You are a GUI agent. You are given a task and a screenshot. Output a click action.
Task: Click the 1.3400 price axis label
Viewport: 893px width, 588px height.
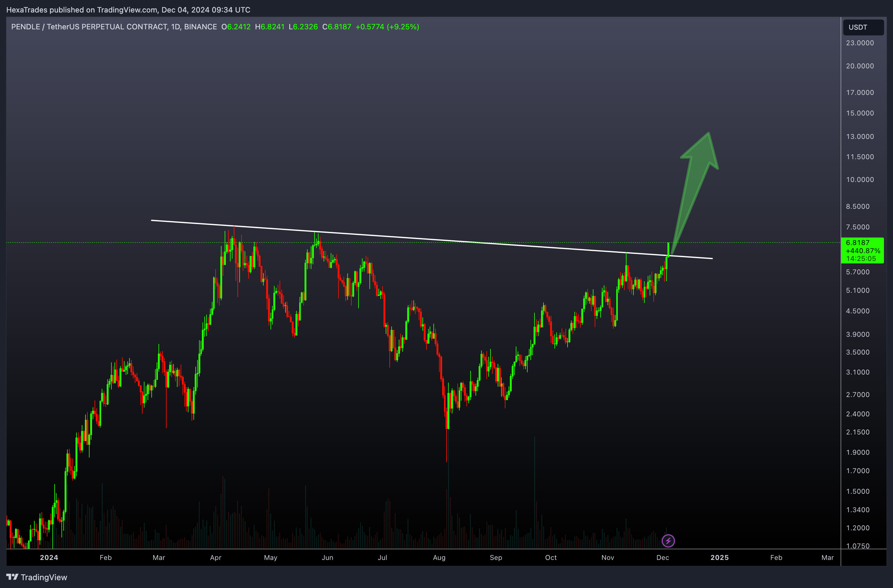click(x=857, y=510)
